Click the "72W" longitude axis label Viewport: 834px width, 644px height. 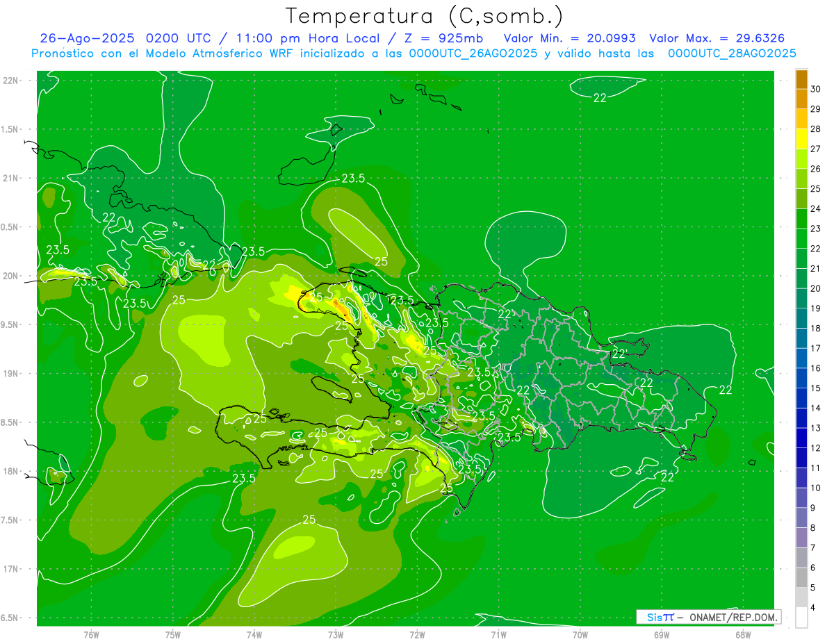click(x=417, y=634)
